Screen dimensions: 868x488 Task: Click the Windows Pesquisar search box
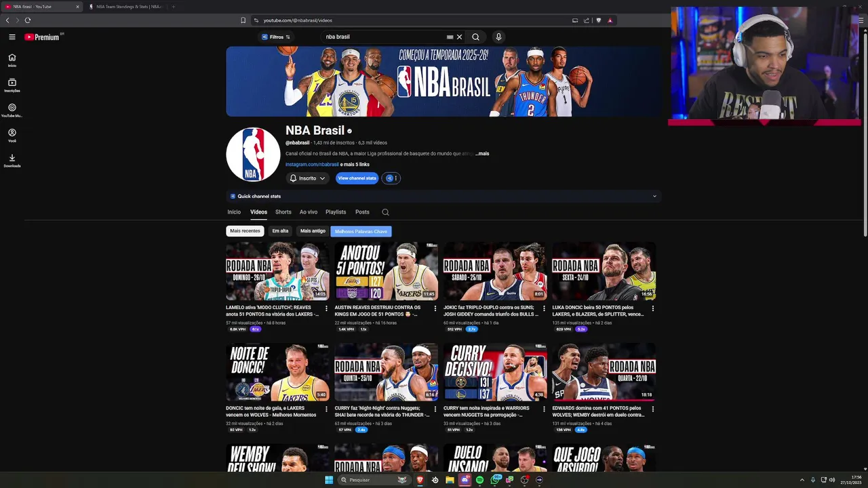[x=374, y=480]
